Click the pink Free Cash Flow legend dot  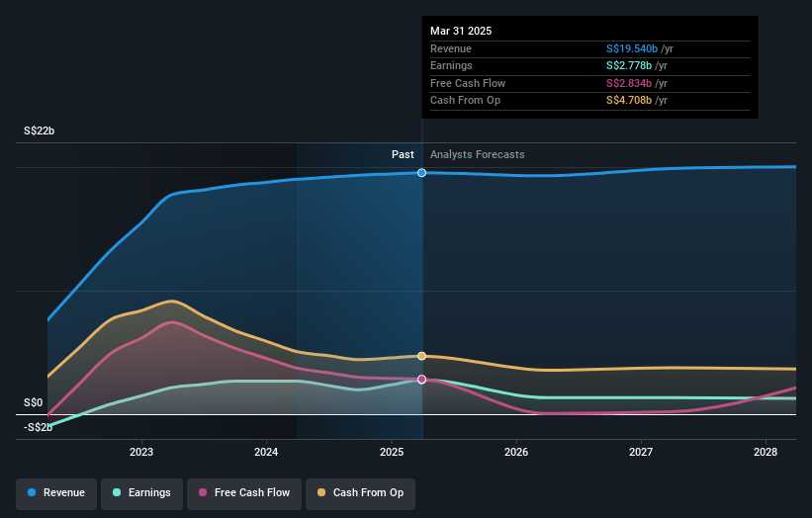(x=203, y=492)
